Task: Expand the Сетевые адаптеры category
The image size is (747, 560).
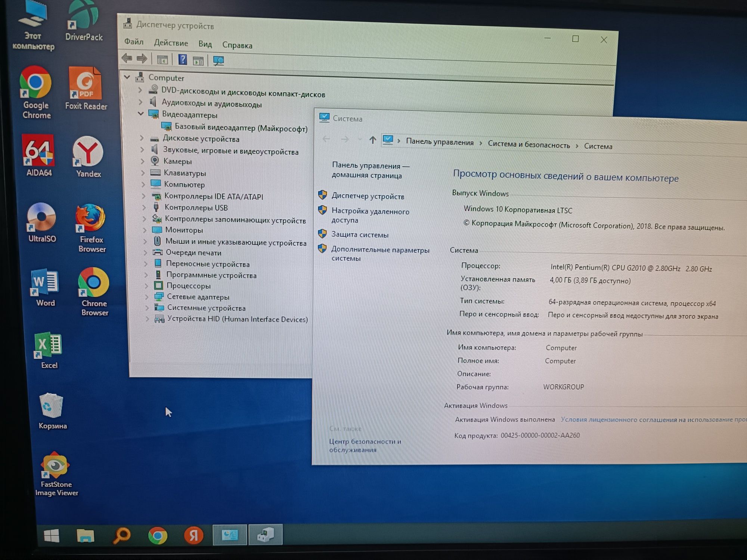Action: 147,297
